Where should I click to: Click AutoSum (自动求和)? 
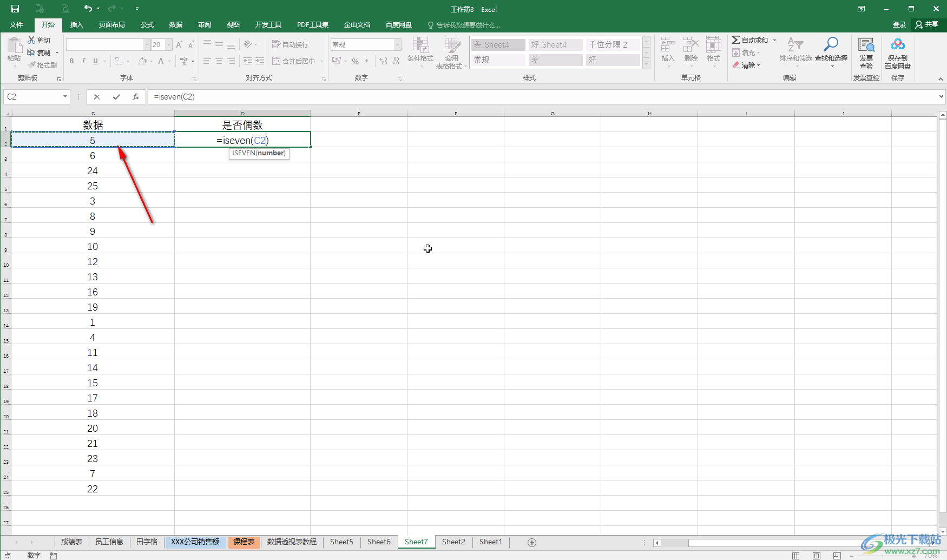tap(750, 40)
